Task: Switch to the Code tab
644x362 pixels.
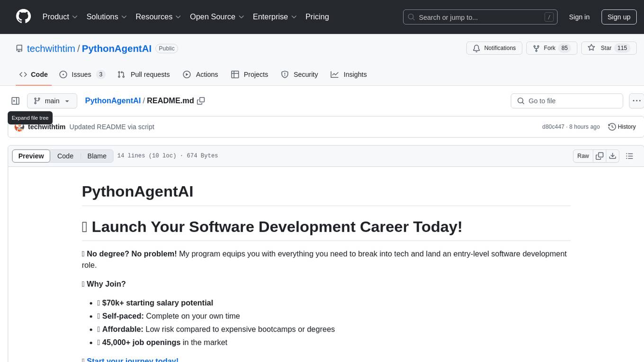Action: pyautogui.click(x=34, y=74)
